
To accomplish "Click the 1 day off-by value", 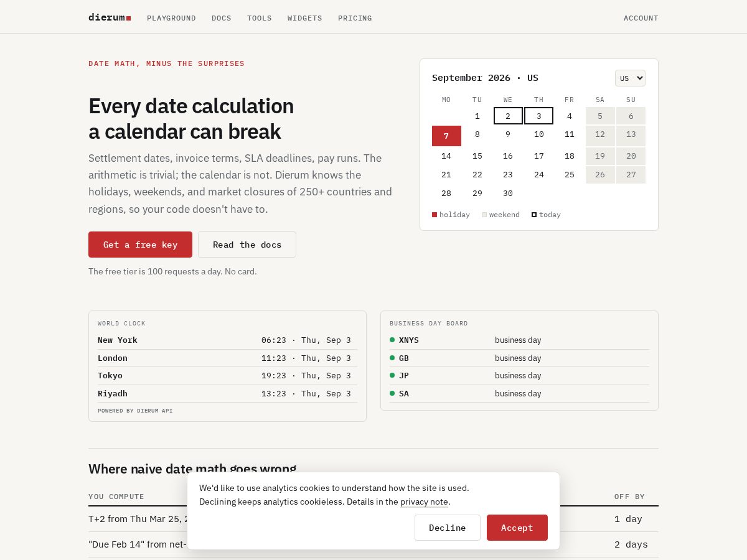I will pos(628,519).
